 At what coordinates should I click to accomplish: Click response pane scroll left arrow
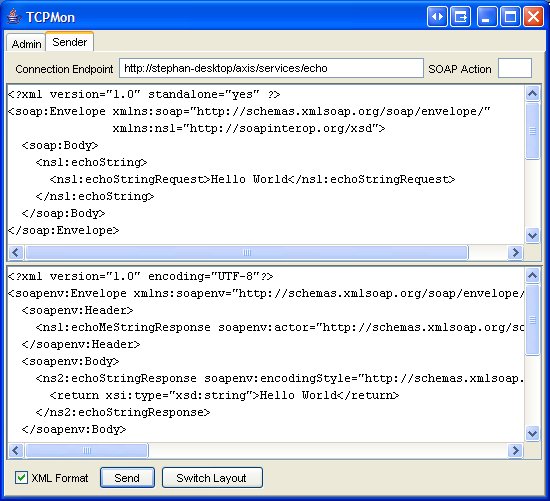click(16, 450)
